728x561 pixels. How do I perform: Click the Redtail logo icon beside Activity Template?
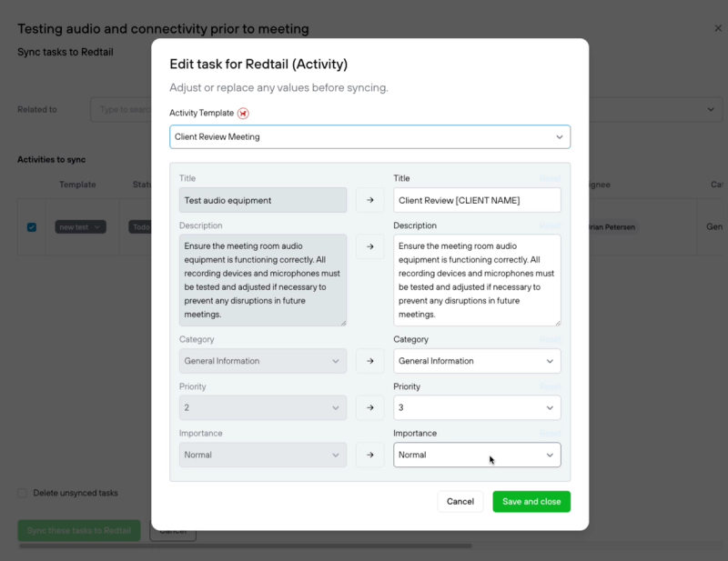(x=243, y=114)
